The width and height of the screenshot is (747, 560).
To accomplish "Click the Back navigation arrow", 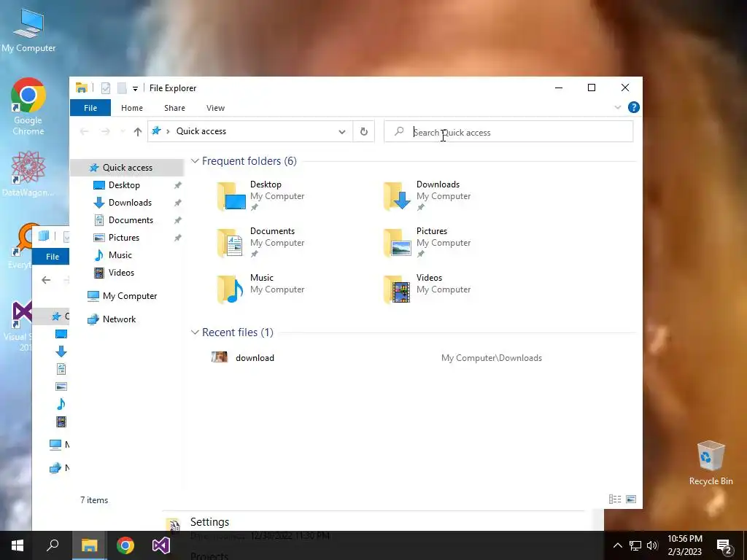I will pyautogui.click(x=85, y=131).
